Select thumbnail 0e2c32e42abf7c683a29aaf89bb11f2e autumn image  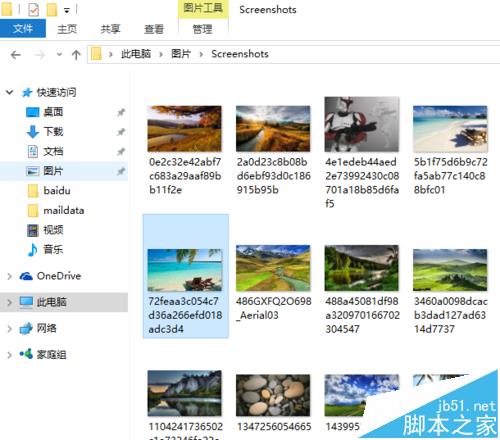(184, 129)
